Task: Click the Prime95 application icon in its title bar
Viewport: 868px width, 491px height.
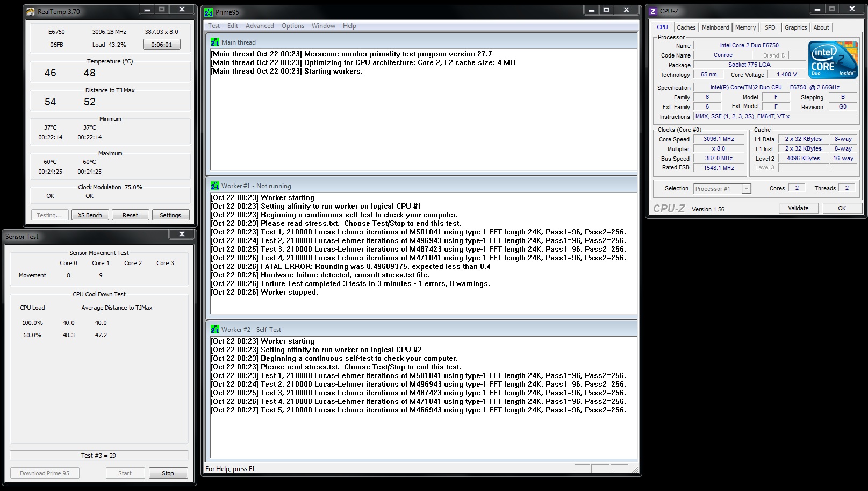Action: click(209, 12)
